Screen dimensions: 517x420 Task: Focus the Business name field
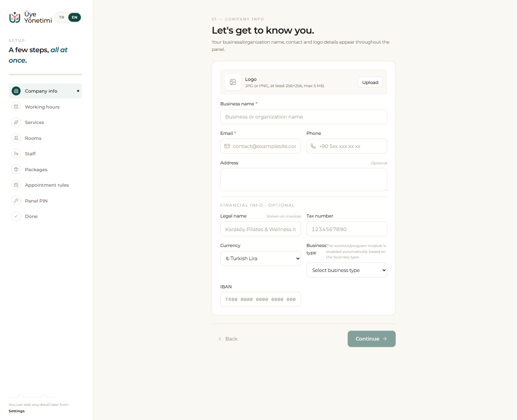click(x=303, y=117)
